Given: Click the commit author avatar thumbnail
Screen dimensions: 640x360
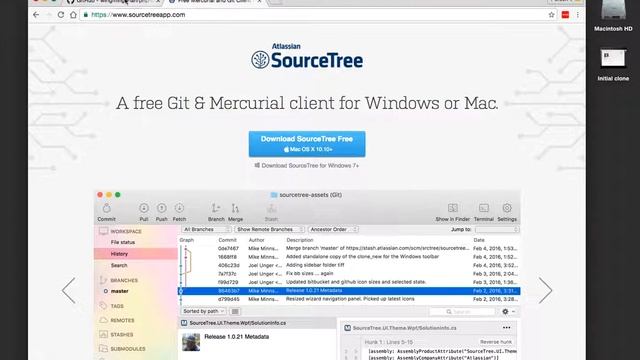Looking at the screenshot, I should 191,342.
